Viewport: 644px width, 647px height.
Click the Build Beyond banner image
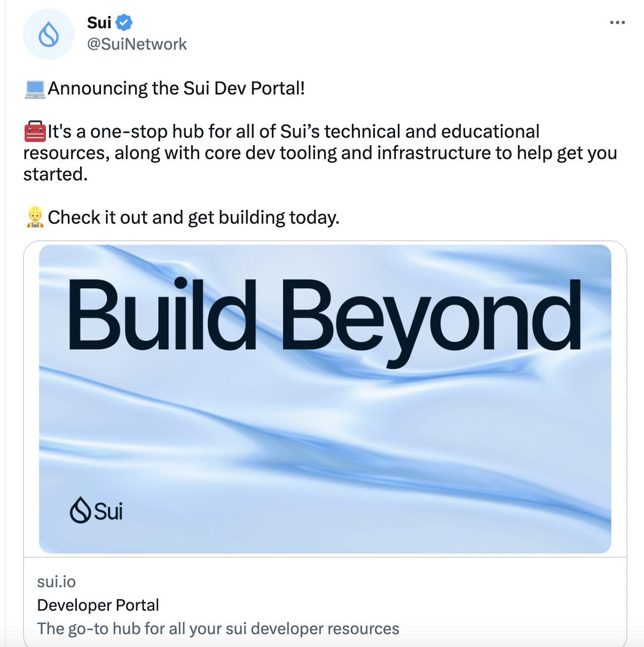coord(325,398)
